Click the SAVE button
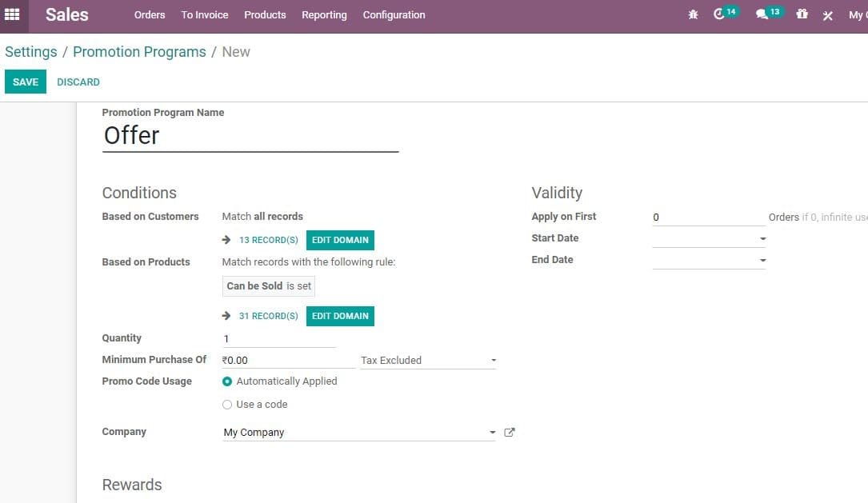This screenshot has height=503, width=868. click(x=25, y=81)
